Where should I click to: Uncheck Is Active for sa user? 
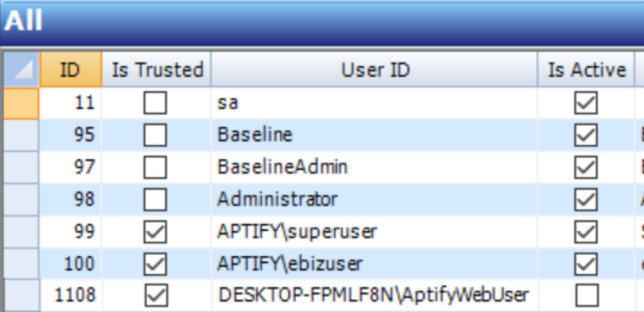tap(587, 103)
